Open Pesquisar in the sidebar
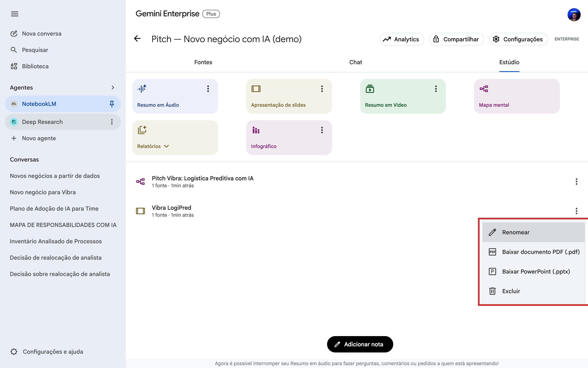 [29, 50]
